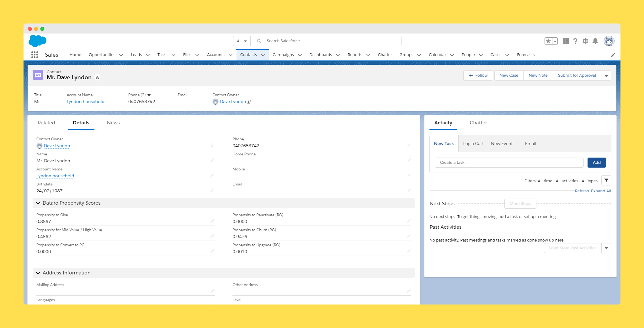The image size is (644, 328).
Task: Open the user profile avatar
Action: click(x=609, y=41)
